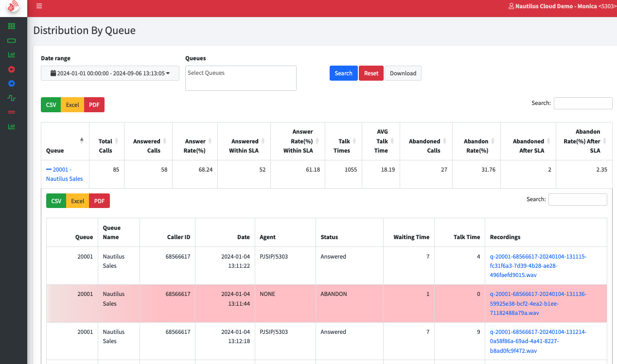Image resolution: width=617 pixels, height=364 pixels.
Task: Click the Nautilus logo in the corner
Action: pos(13,7)
